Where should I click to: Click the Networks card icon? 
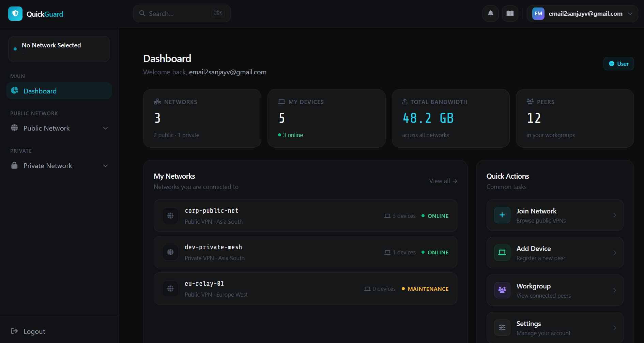(x=157, y=102)
